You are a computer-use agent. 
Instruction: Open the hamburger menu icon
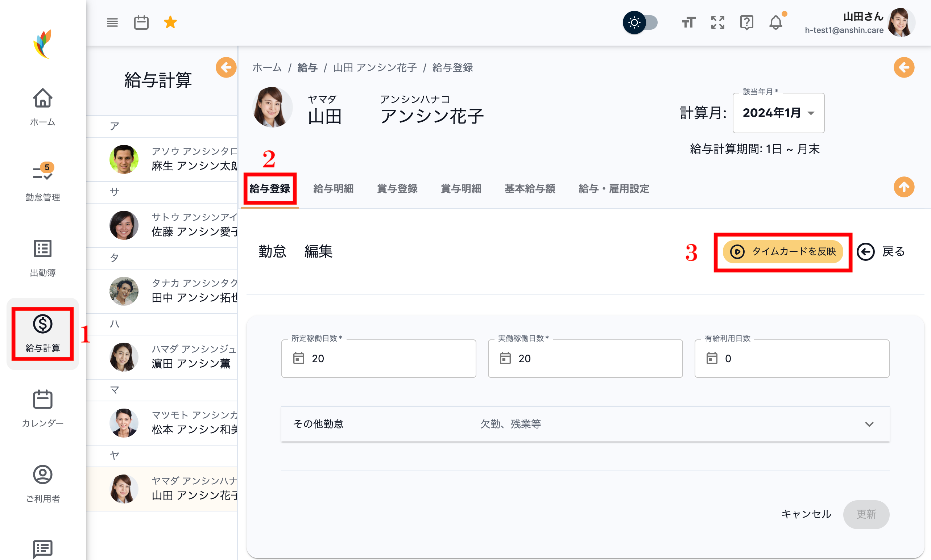point(112,23)
